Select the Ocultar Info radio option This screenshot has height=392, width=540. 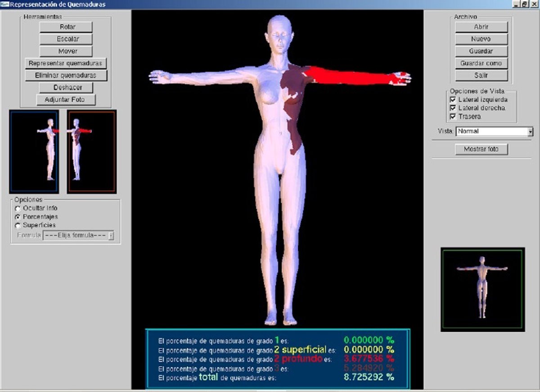18,209
